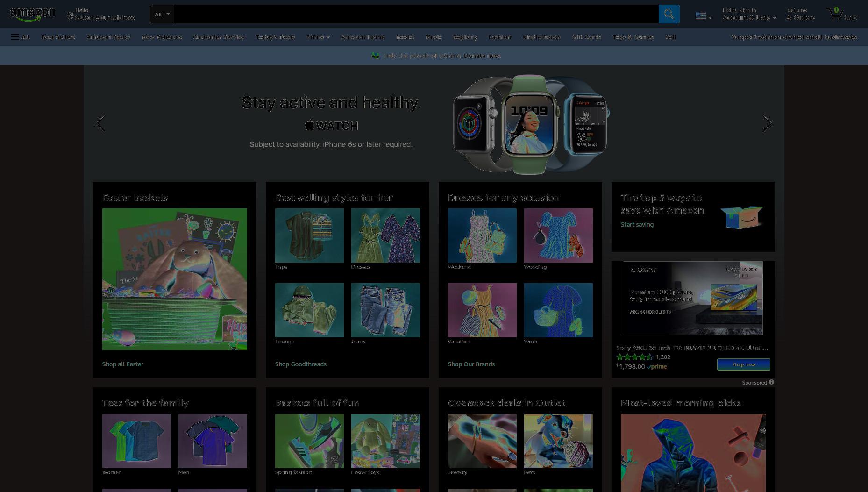Open the All search category dropdown
Viewport: 868px width, 492px height.
(x=162, y=14)
